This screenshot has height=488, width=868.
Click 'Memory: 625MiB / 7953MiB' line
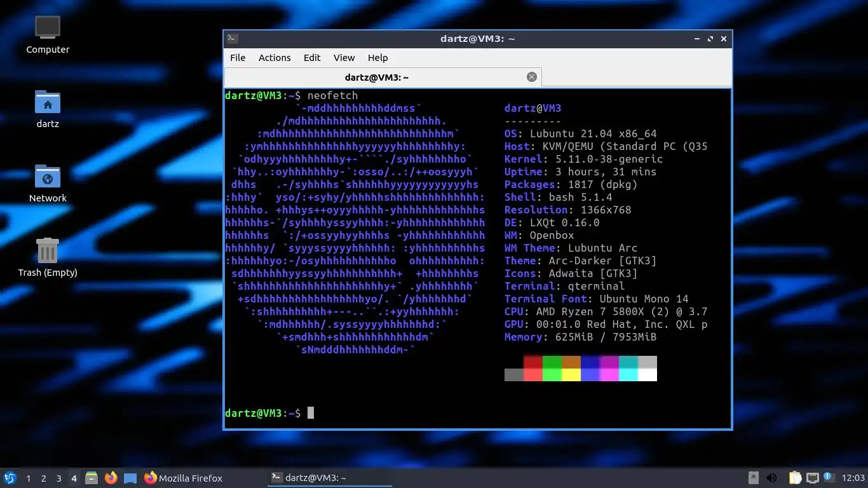[581, 337]
